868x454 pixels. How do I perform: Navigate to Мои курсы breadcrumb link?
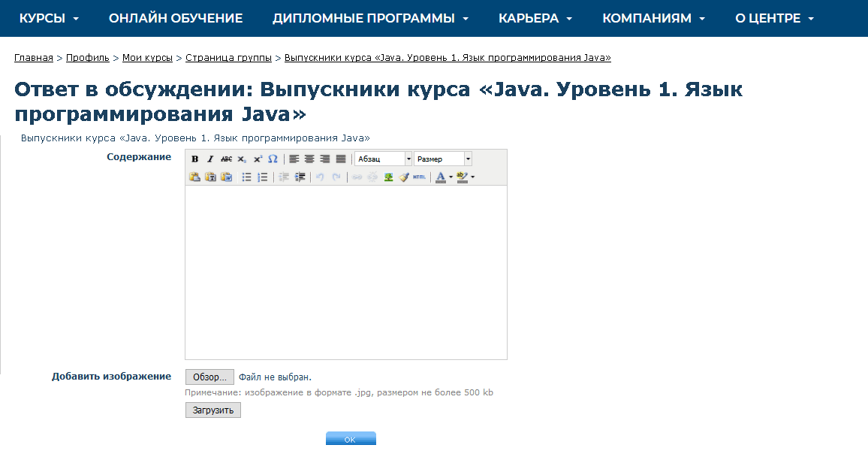(x=147, y=58)
